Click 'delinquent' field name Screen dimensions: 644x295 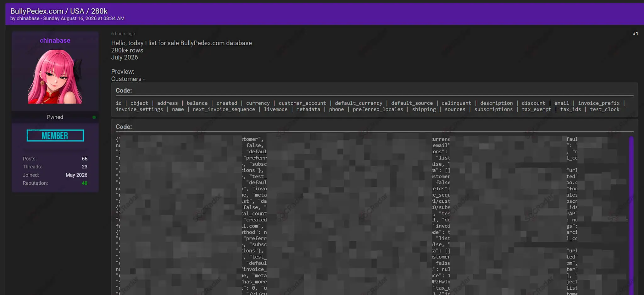(x=456, y=103)
